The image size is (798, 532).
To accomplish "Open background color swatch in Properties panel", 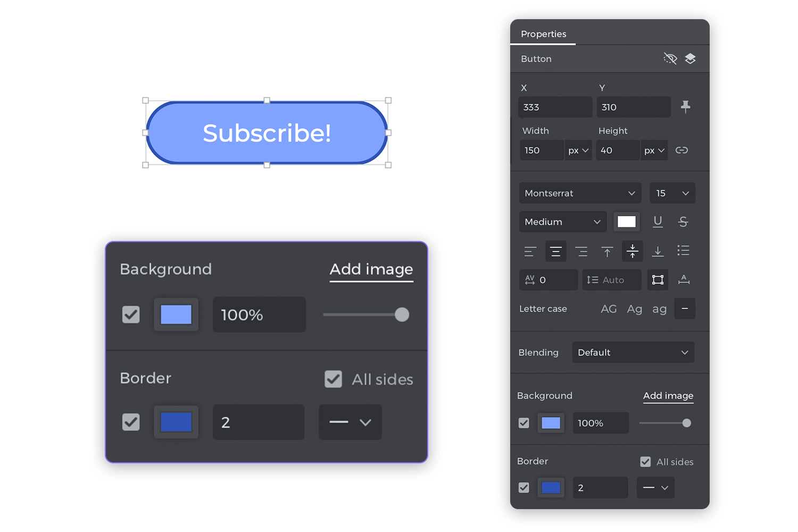I will (551, 423).
